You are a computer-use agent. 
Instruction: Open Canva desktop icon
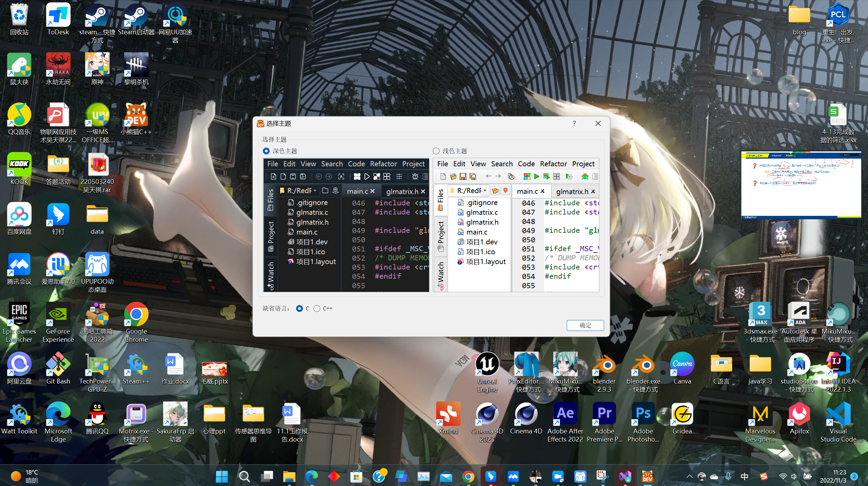(682, 369)
